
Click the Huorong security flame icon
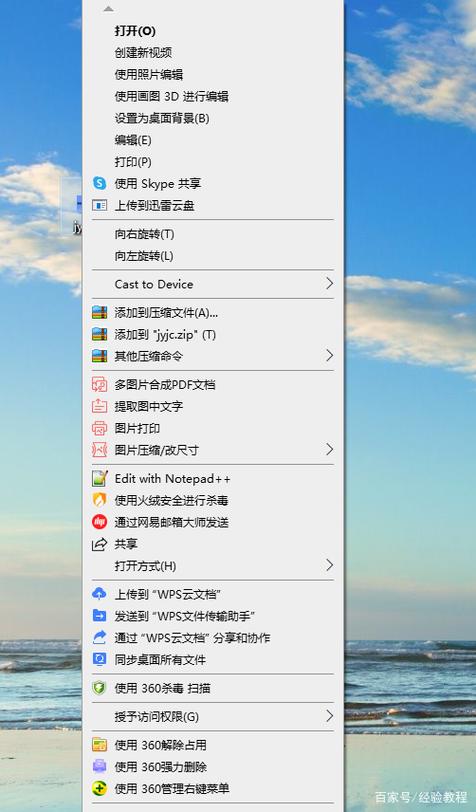[99, 500]
